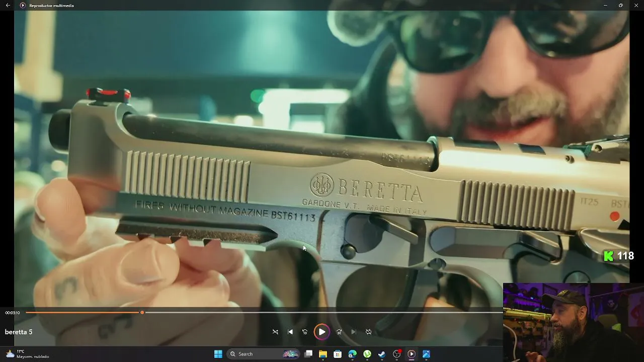Screen dimensions: 644x362
Task: Rewind 10 seconds
Action: point(305,332)
